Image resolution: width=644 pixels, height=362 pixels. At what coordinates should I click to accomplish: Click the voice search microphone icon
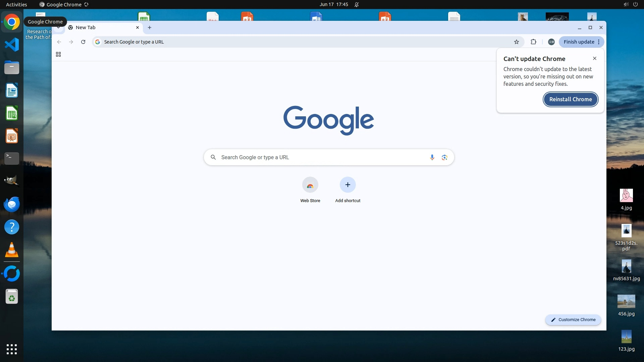tap(432, 157)
